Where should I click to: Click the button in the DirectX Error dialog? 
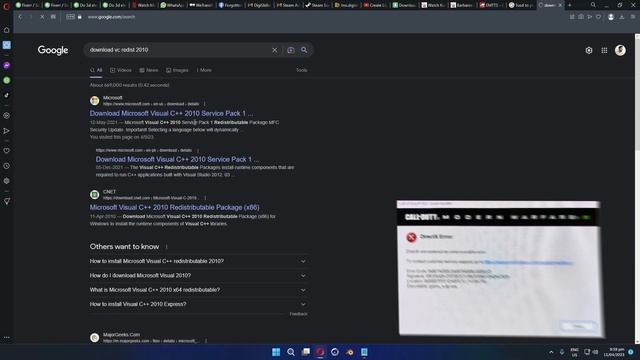click(578, 326)
